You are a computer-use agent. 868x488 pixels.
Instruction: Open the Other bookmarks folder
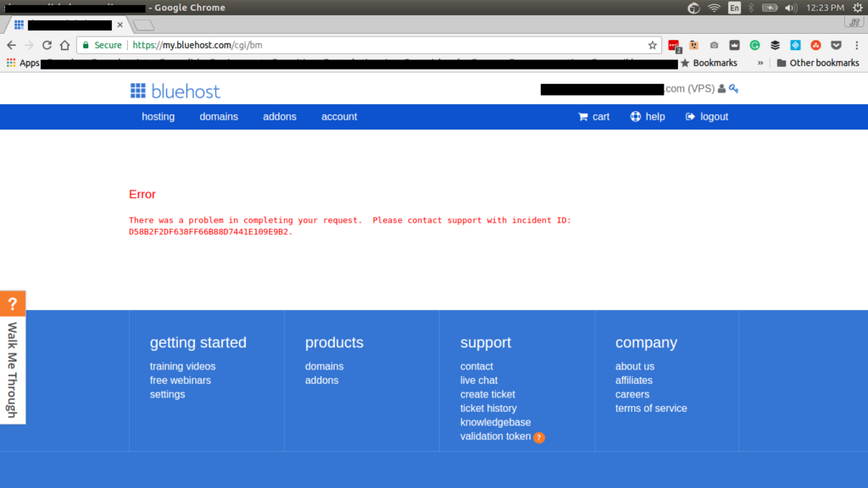[x=818, y=63]
